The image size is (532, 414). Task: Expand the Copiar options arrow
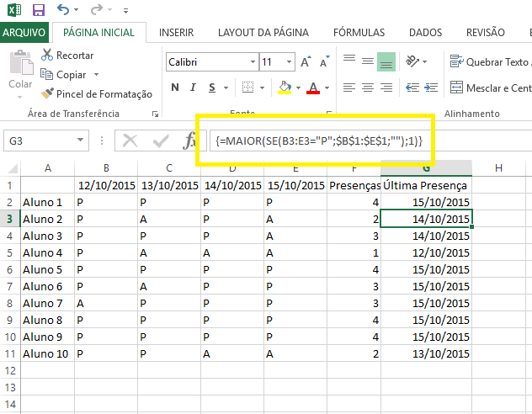96,74
